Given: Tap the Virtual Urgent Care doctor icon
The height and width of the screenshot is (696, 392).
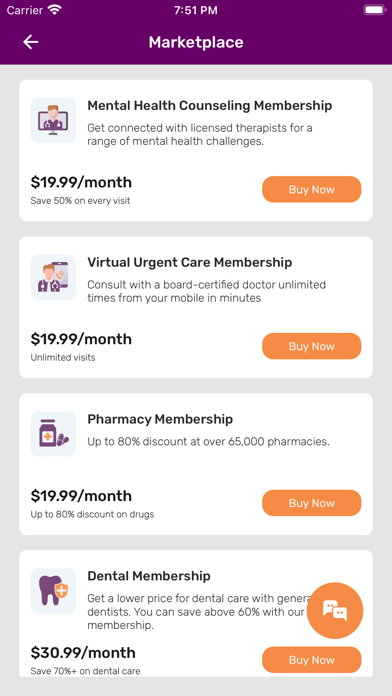Looking at the screenshot, I should coord(53,277).
